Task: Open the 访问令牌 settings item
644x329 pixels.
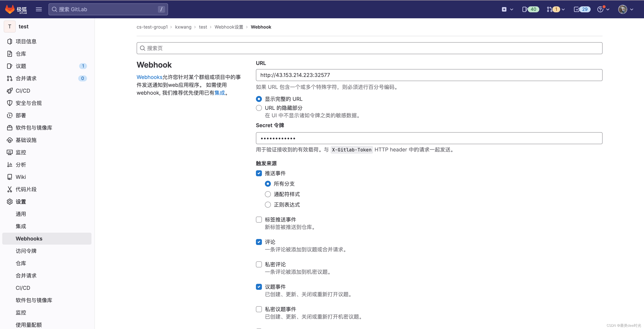Action: (x=47, y=251)
